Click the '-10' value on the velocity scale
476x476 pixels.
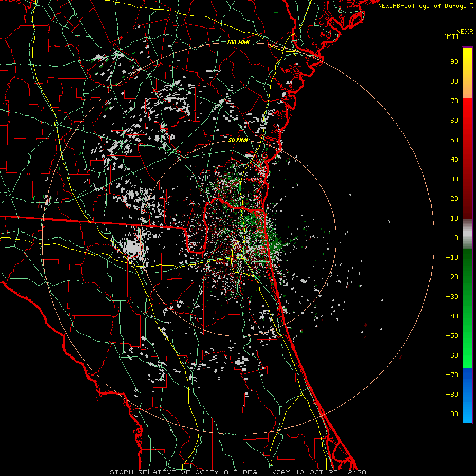tap(452, 258)
